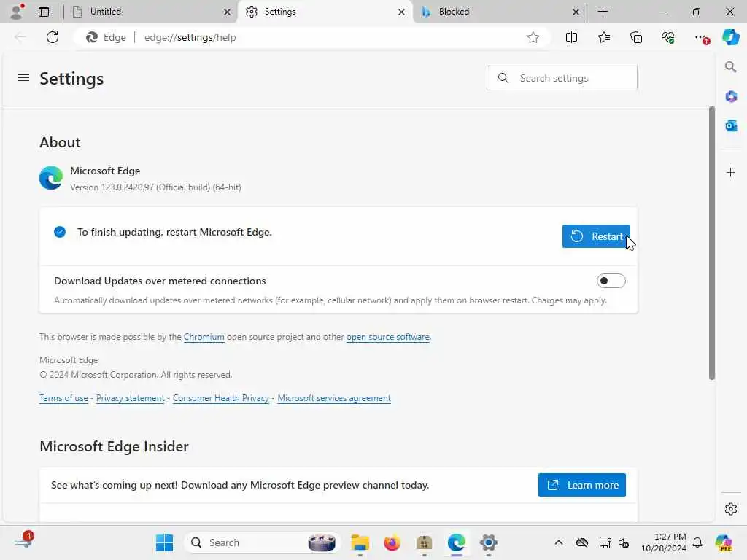Image resolution: width=747 pixels, height=560 pixels.
Task: Open the Terms of use link
Action: pyautogui.click(x=63, y=398)
